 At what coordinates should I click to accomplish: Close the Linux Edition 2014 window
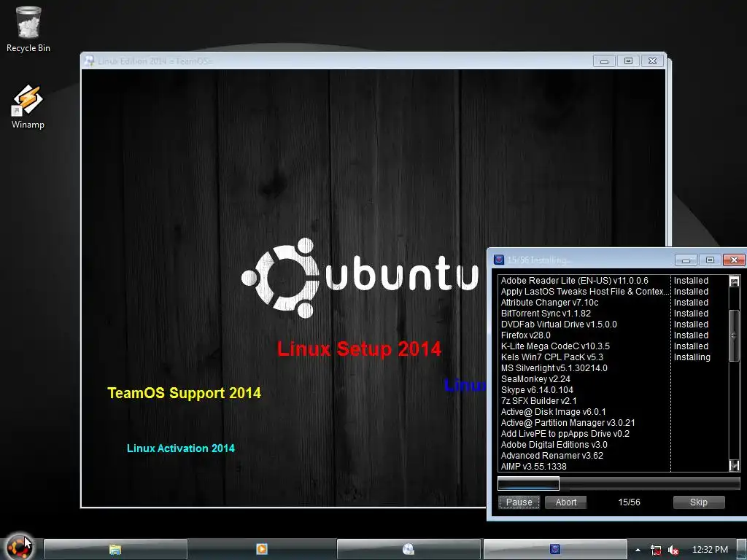(652, 61)
